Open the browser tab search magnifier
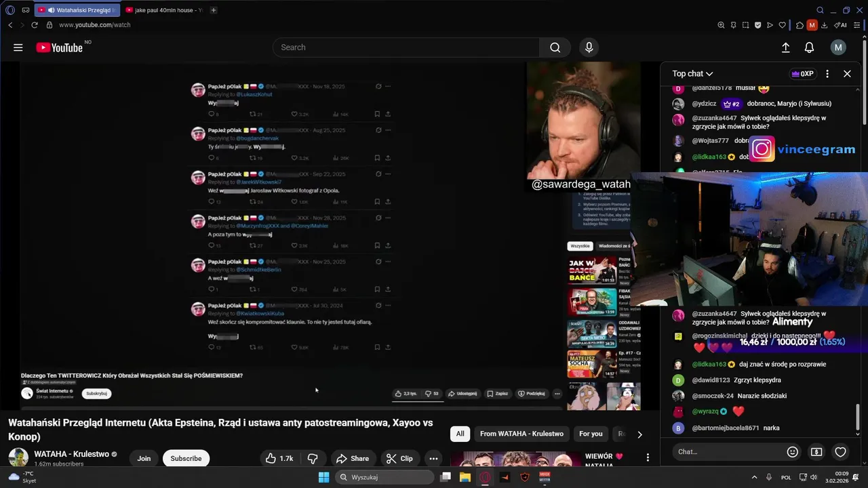 820,10
